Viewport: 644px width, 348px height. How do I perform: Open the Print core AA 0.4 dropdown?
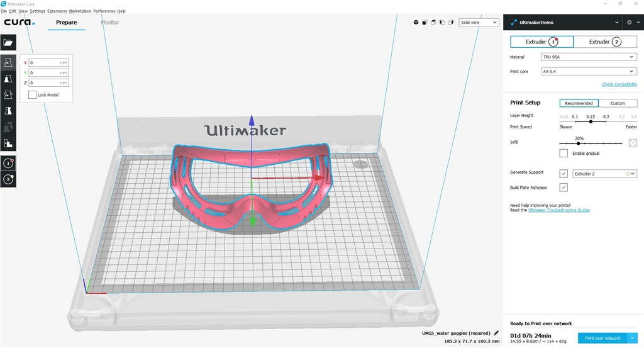[589, 72]
